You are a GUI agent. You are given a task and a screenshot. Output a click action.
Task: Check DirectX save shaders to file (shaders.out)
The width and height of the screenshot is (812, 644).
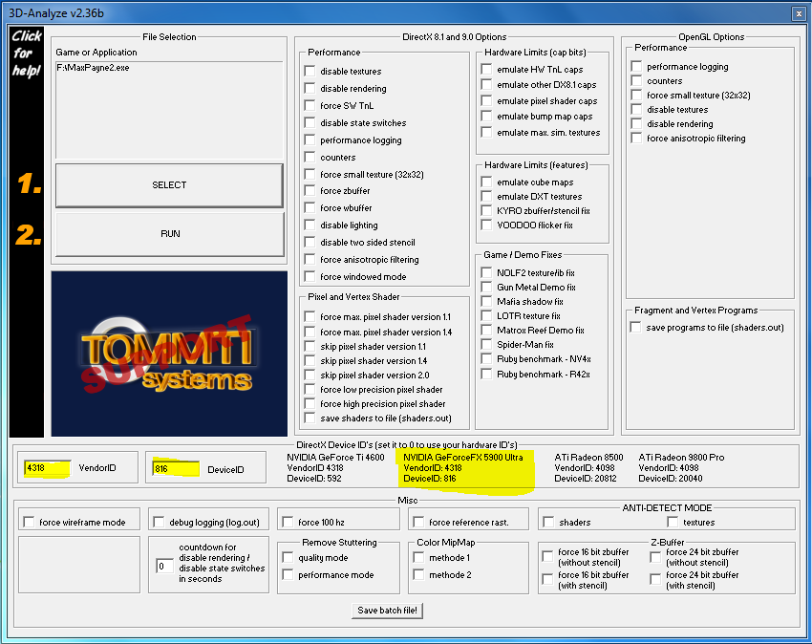point(310,418)
